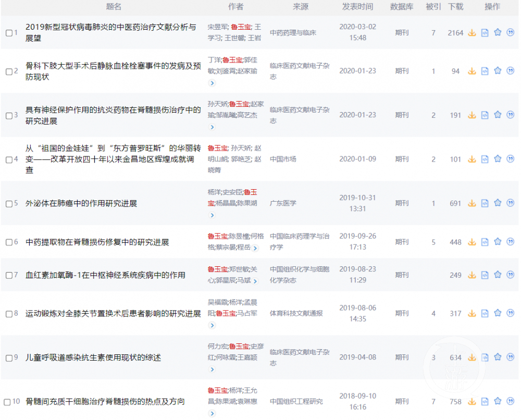Show all authors for row 8 article
This screenshot has width=521, height=420.
[x=212, y=325]
